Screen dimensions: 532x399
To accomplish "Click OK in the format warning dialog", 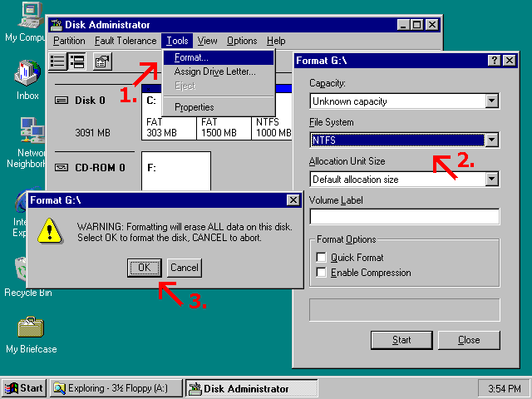I will click(144, 268).
